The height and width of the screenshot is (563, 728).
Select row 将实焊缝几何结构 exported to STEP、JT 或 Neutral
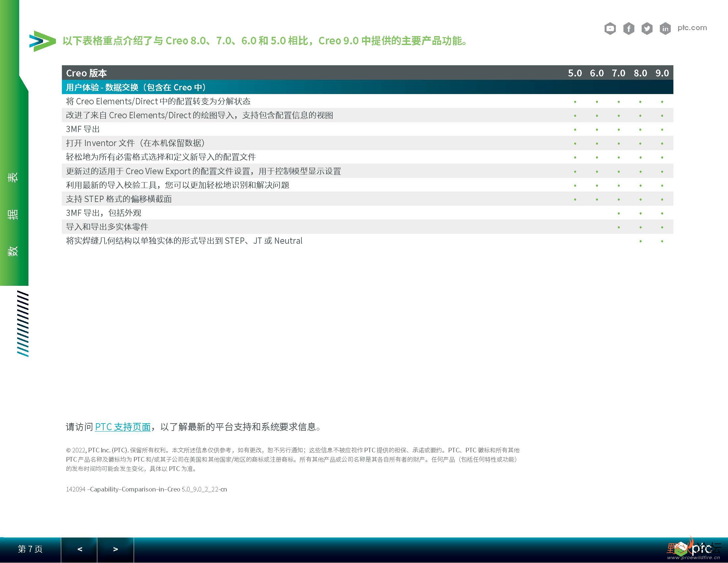(x=367, y=241)
